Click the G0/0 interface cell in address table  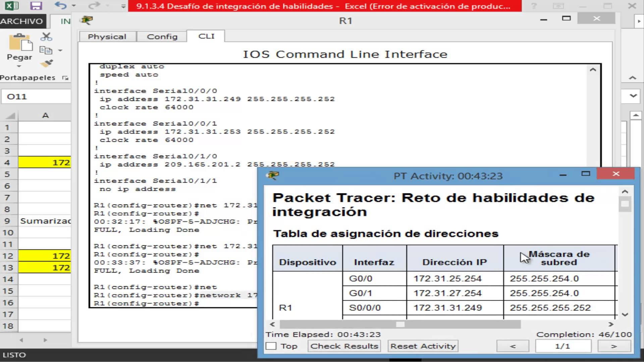(374, 279)
